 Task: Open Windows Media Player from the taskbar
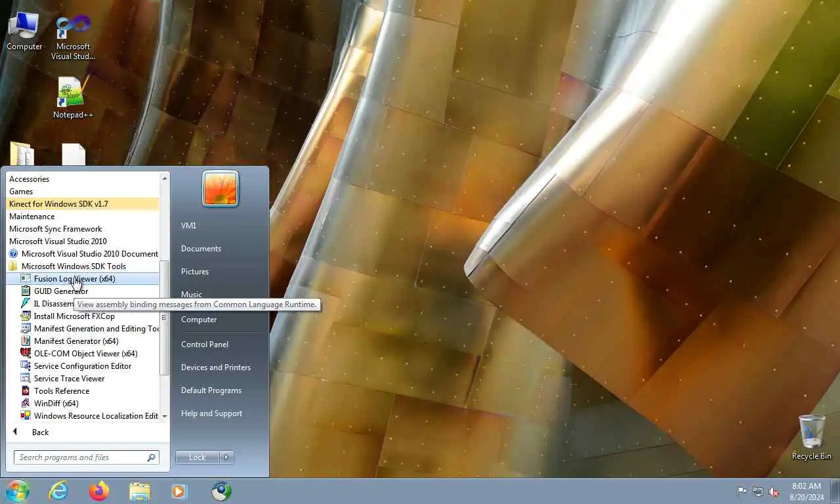[178, 491]
